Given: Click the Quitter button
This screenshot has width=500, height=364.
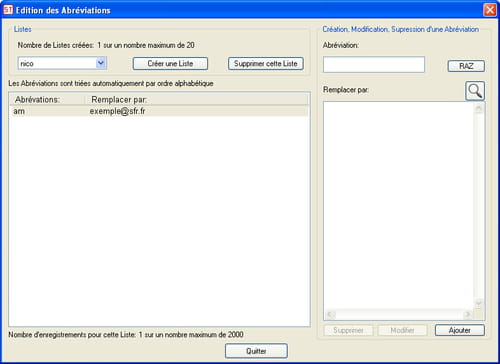Looking at the screenshot, I should point(256,351).
